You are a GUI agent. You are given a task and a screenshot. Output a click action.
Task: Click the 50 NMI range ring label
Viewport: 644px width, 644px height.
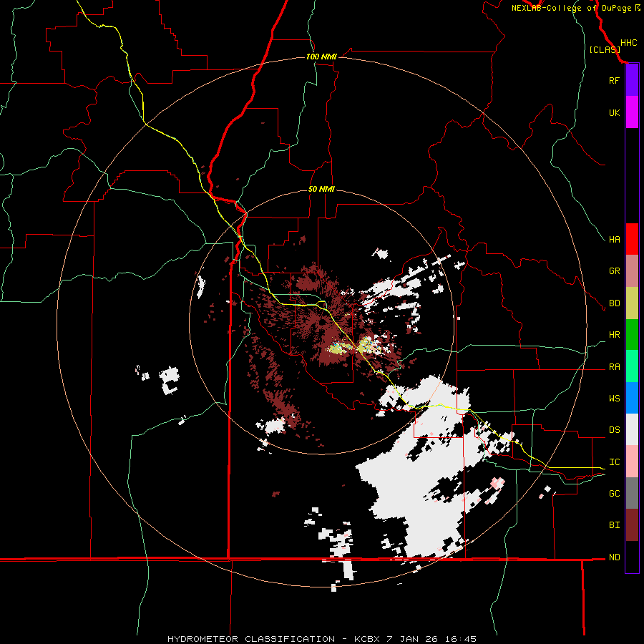(x=321, y=189)
